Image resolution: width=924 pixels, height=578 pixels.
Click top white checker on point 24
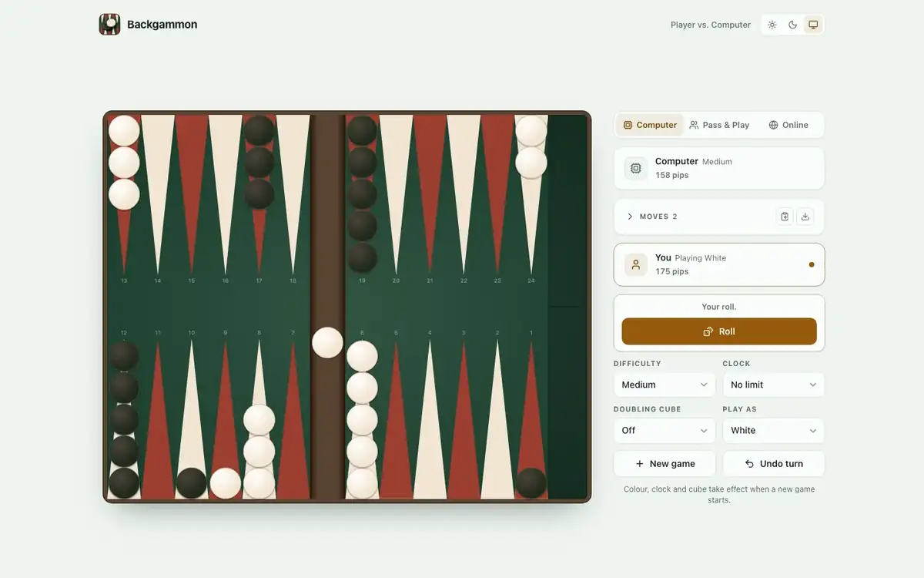coord(531,131)
